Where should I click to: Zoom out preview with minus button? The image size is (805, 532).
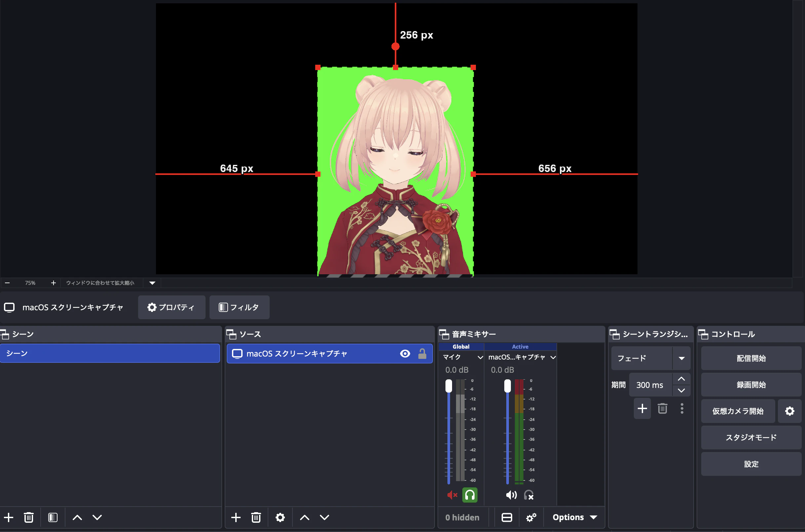pos(8,283)
